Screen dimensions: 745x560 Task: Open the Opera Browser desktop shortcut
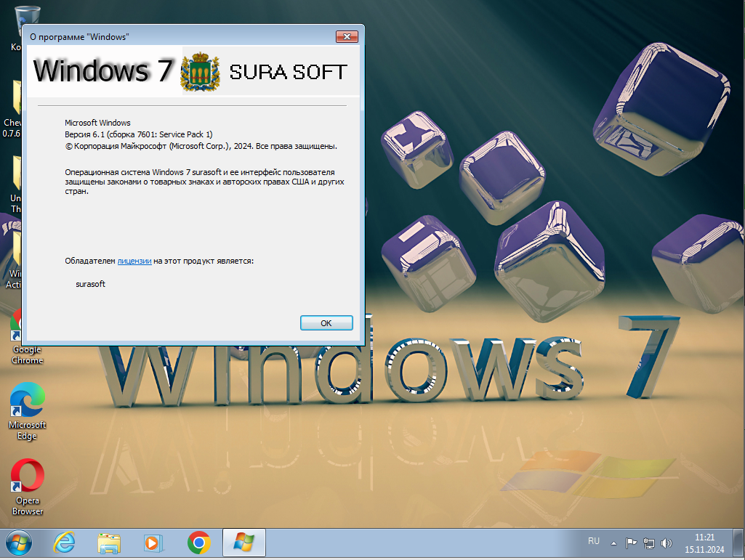point(27,487)
